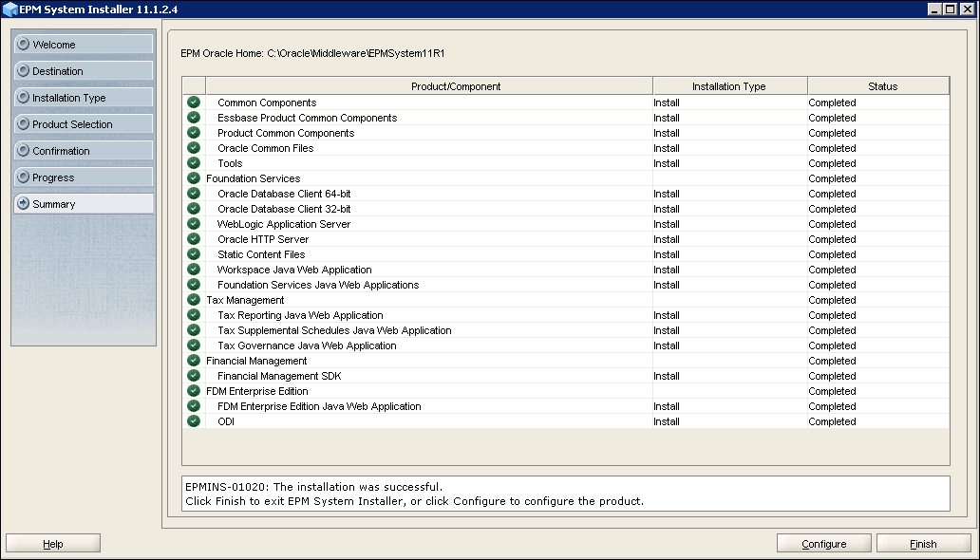980x560 pixels.
Task: Maximize the installer window
Action: 950,9
